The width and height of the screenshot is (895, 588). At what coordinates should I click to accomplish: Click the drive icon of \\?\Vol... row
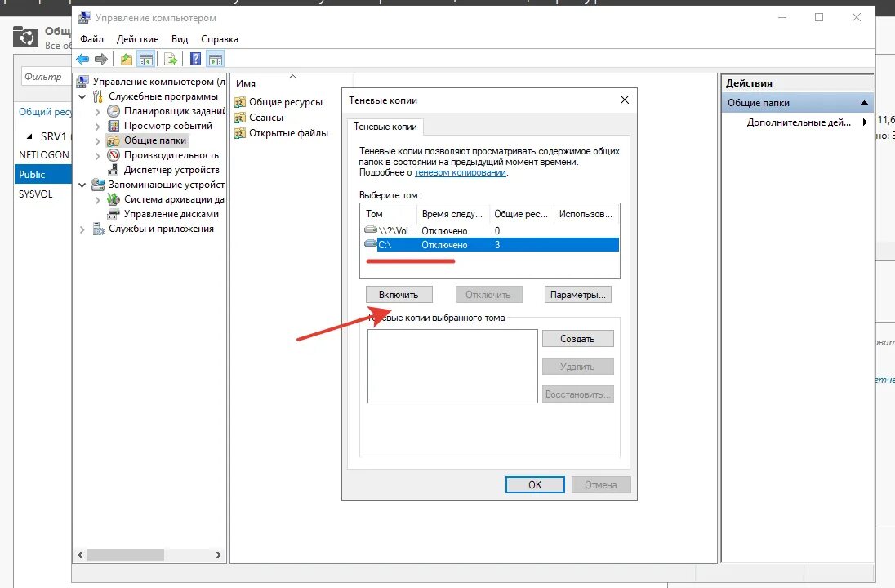(371, 230)
